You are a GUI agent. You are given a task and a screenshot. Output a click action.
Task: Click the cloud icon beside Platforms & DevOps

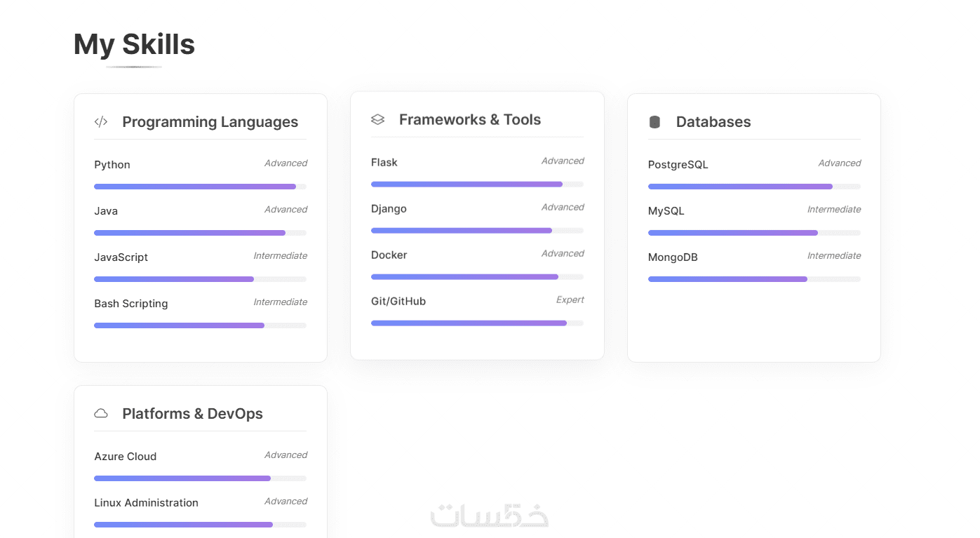coord(101,414)
